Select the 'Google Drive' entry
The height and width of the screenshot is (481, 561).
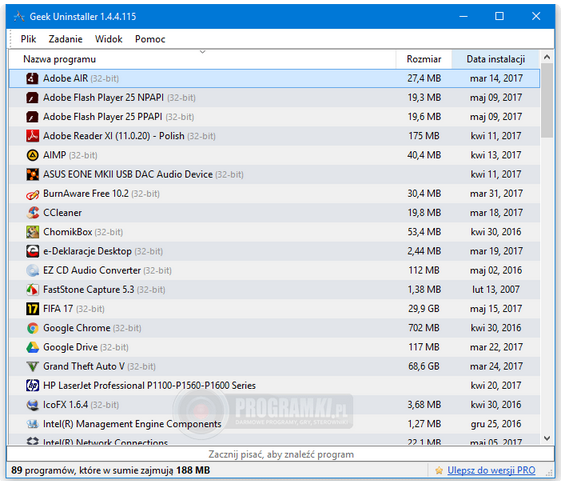pyautogui.click(x=70, y=347)
